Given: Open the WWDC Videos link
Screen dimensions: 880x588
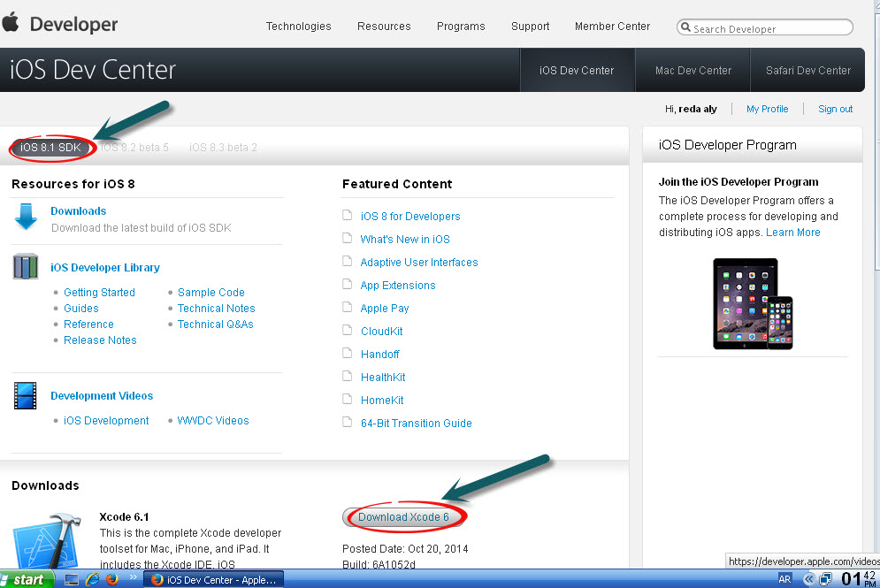Looking at the screenshot, I should (x=213, y=420).
